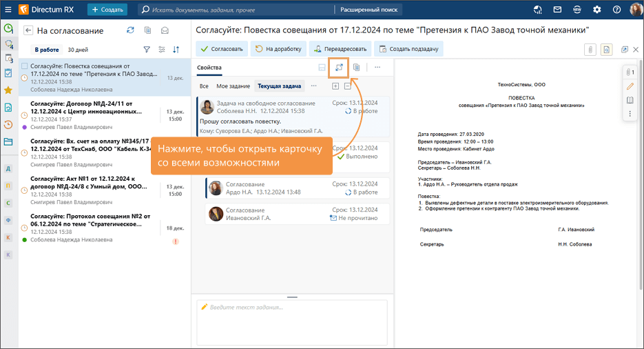Open full task card with expand icon
Viewport: 644px width, 349px height.
[x=339, y=68]
